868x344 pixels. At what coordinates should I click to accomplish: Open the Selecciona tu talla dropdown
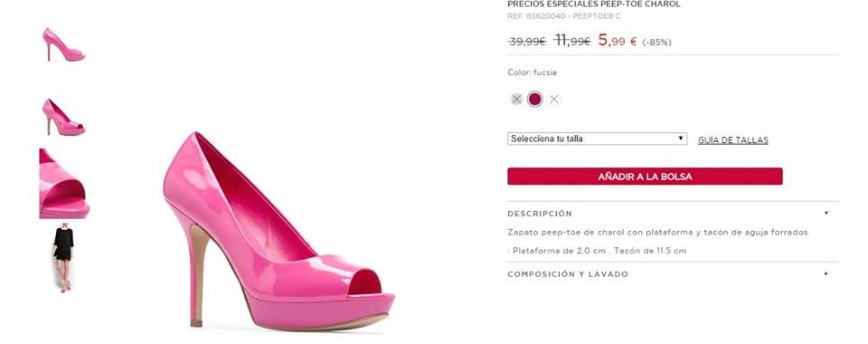pyautogui.click(x=597, y=139)
